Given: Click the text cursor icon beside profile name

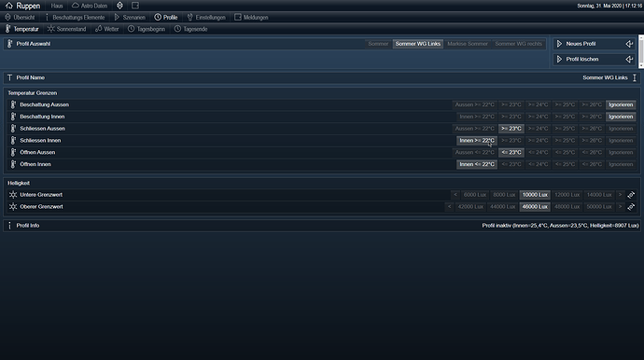Looking at the screenshot, I should [635, 77].
